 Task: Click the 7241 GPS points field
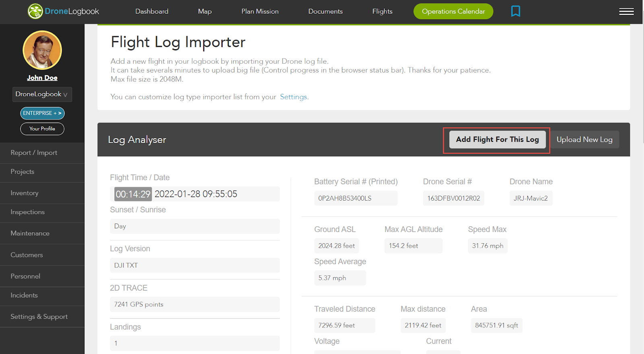tap(195, 304)
